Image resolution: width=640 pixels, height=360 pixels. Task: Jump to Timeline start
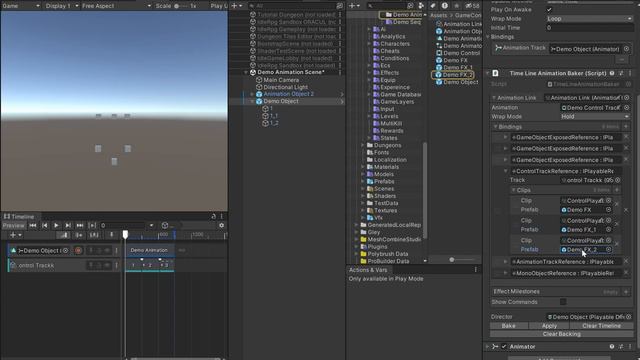[33, 225]
